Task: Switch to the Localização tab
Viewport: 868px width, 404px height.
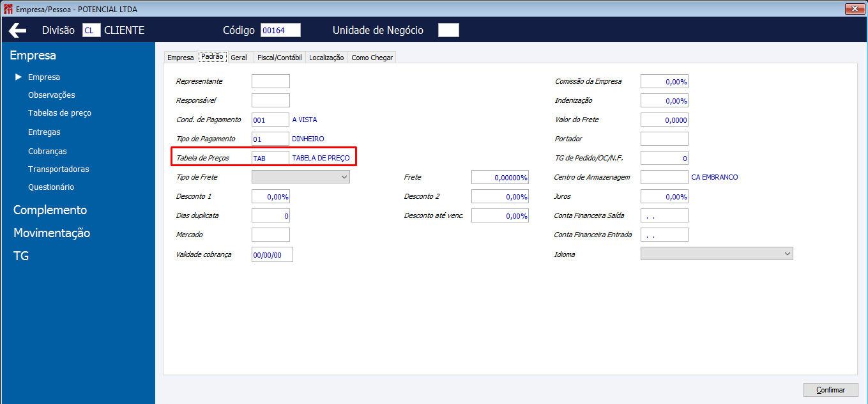Action: click(326, 58)
